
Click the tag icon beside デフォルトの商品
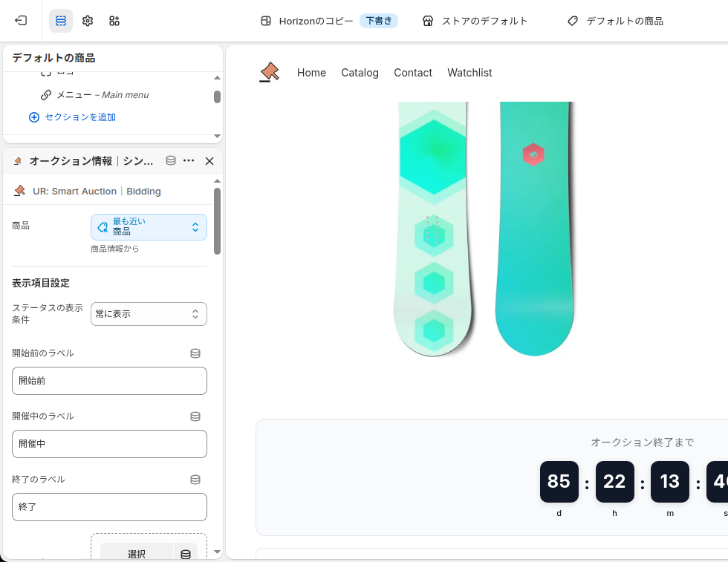(573, 21)
